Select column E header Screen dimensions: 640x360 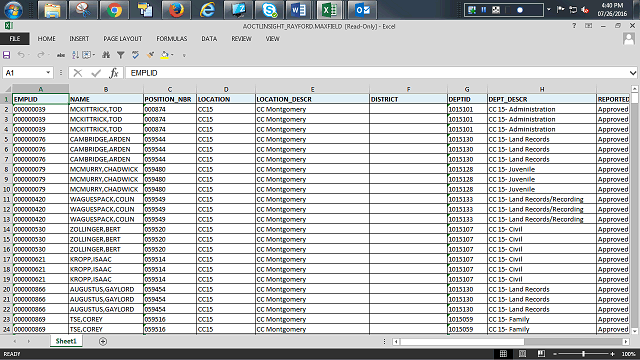coord(312,89)
